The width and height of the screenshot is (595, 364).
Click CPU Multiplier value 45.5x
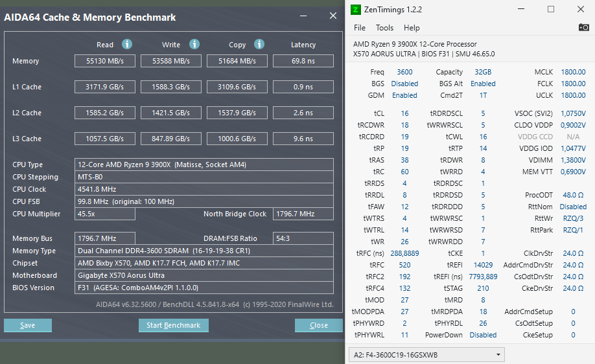105,214
